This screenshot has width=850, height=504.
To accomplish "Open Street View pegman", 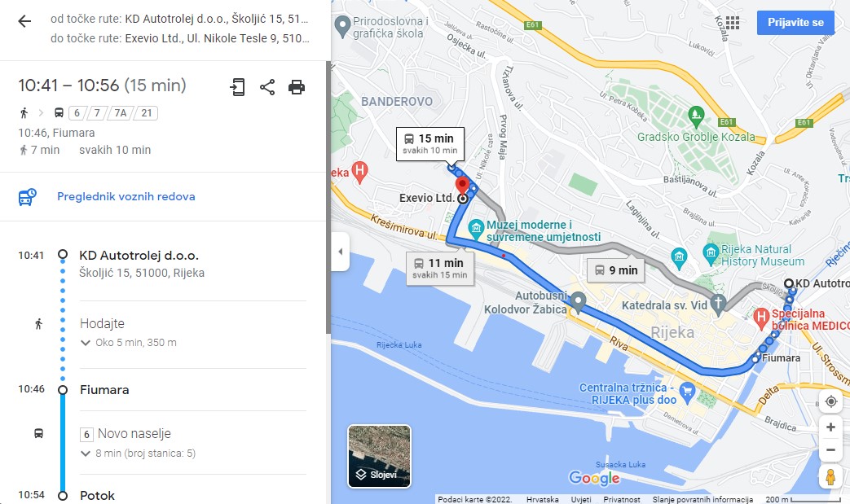I will tap(830, 477).
